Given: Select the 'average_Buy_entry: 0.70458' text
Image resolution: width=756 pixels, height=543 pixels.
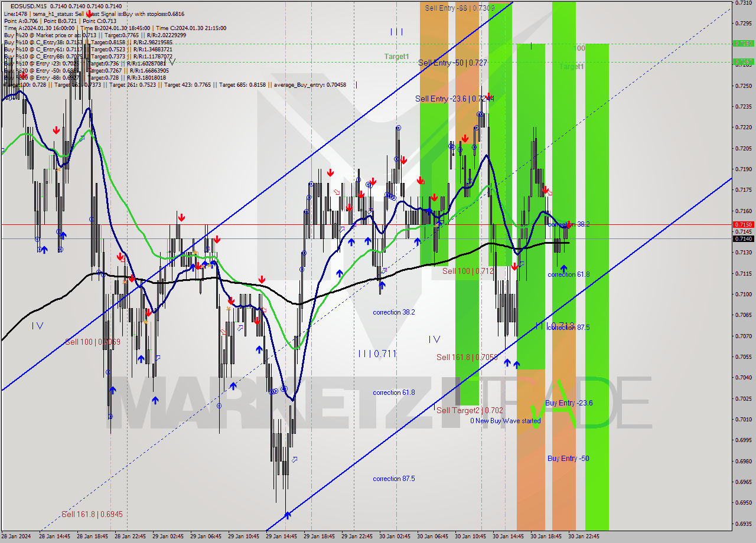Looking at the screenshot, I should [x=310, y=85].
